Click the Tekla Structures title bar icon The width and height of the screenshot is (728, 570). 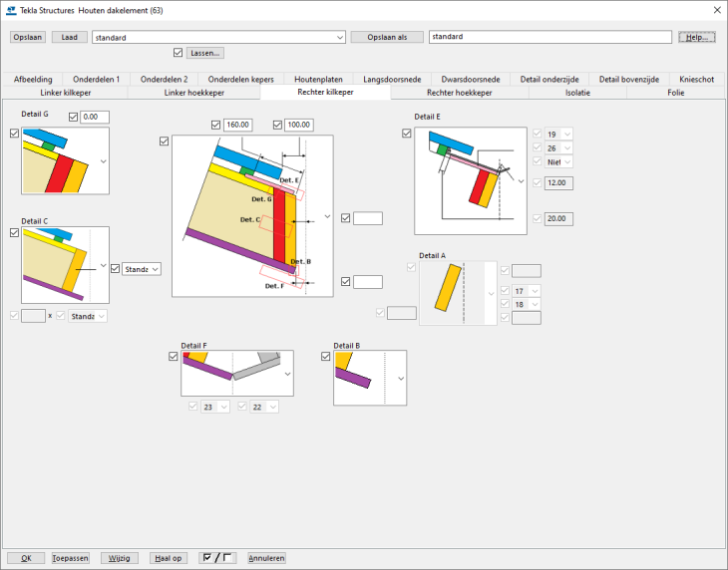(11, 9)
